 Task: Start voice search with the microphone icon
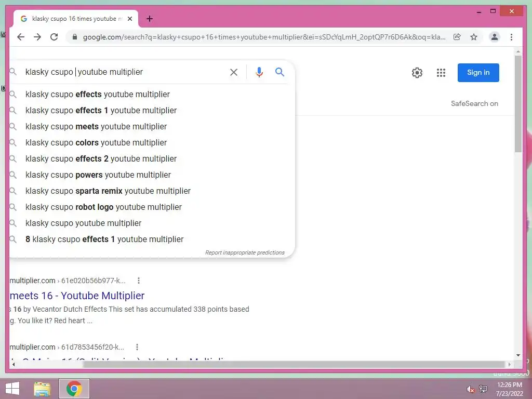tap(259, 72)
